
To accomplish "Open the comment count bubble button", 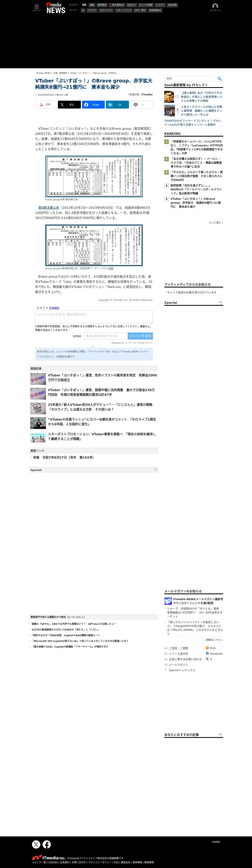I will click(142, 105).
